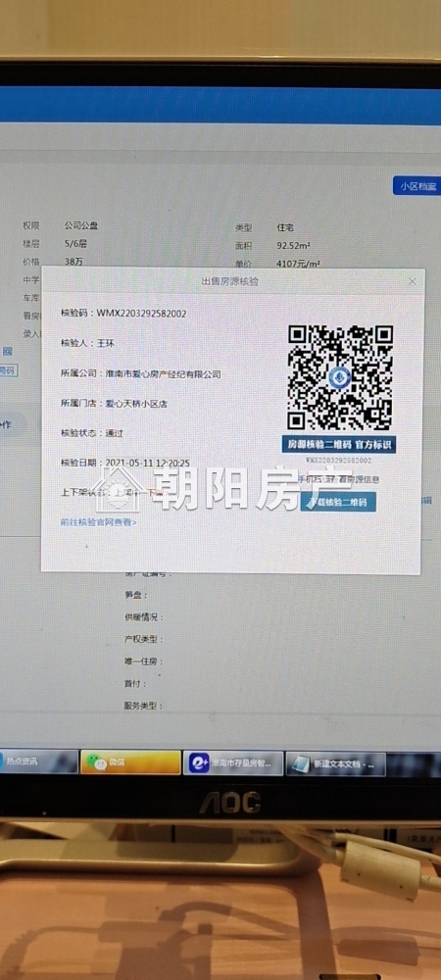The image size is (441, 980).
Task: Click the 笋盘 field label
Action: pos(135,595)
